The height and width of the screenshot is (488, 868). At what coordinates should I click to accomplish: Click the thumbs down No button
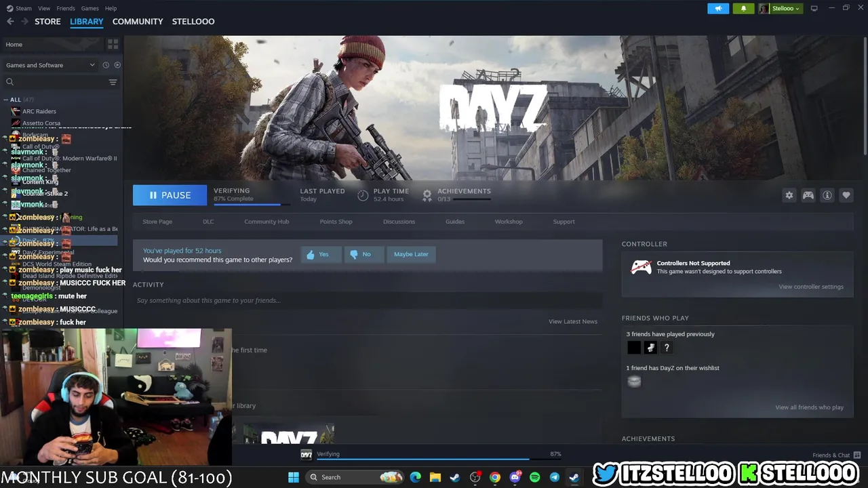pos(363,254)
